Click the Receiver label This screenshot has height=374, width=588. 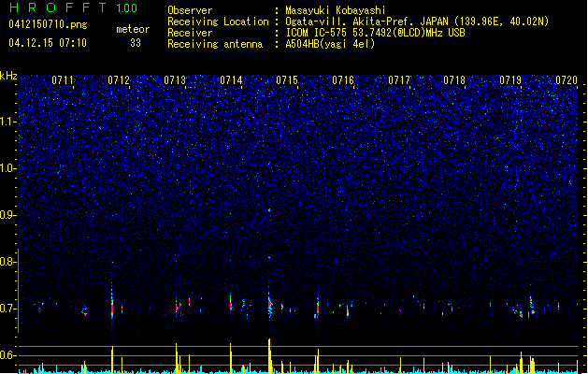(x=190, y=33)
